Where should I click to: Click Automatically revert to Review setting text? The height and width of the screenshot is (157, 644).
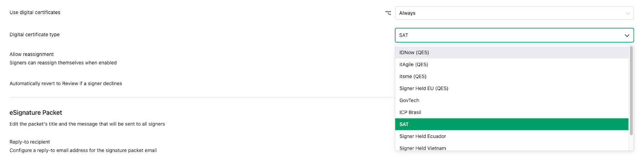[66, 84]
